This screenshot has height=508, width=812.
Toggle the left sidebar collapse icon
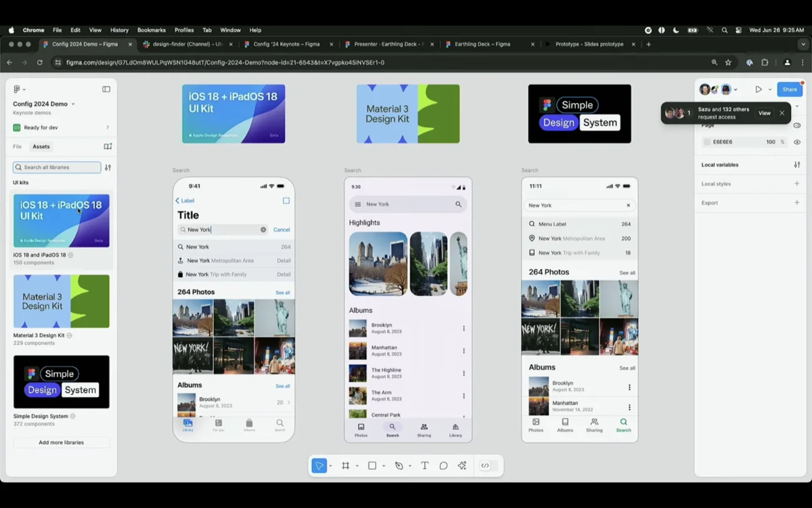coord(106,89)
